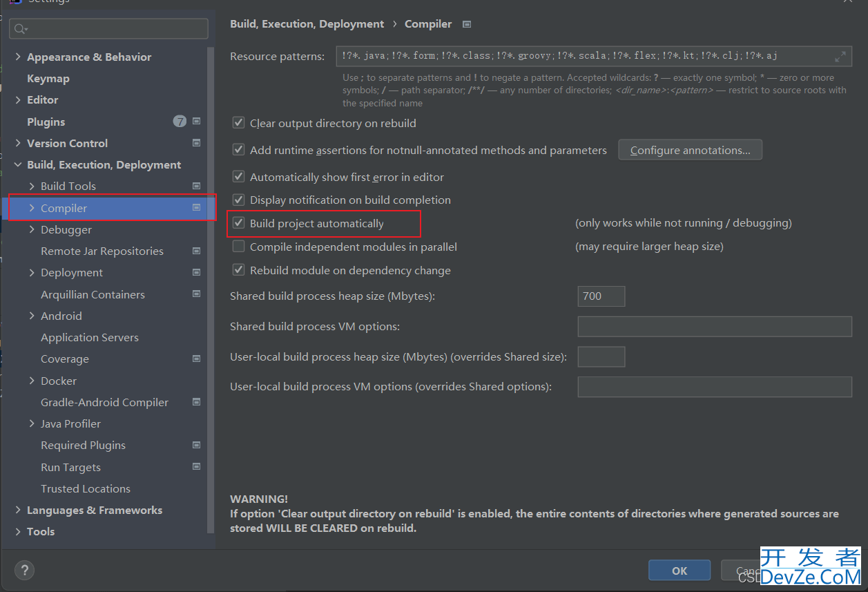The width and height of the screenshot is (868, 592).
Task: Expand Build Tools node
Action: click(32, 186)
